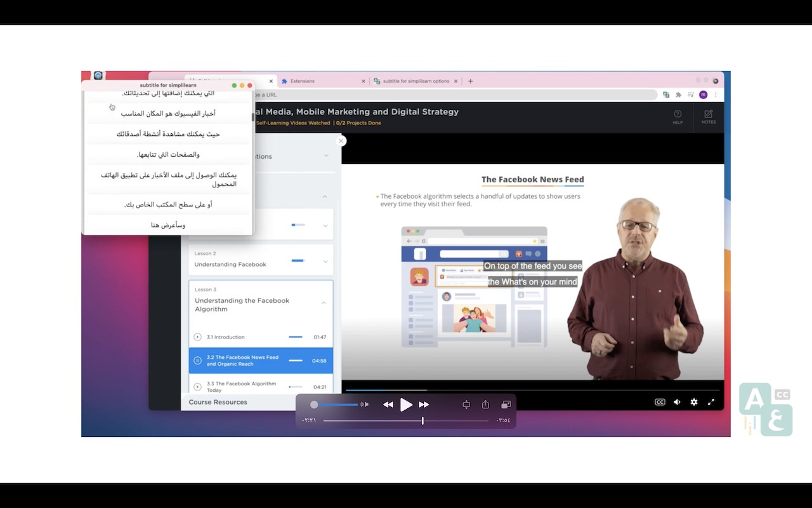Close the Extensions tab
The width and height of the screenshot is (812, 508).
click(x=363, y=81)
